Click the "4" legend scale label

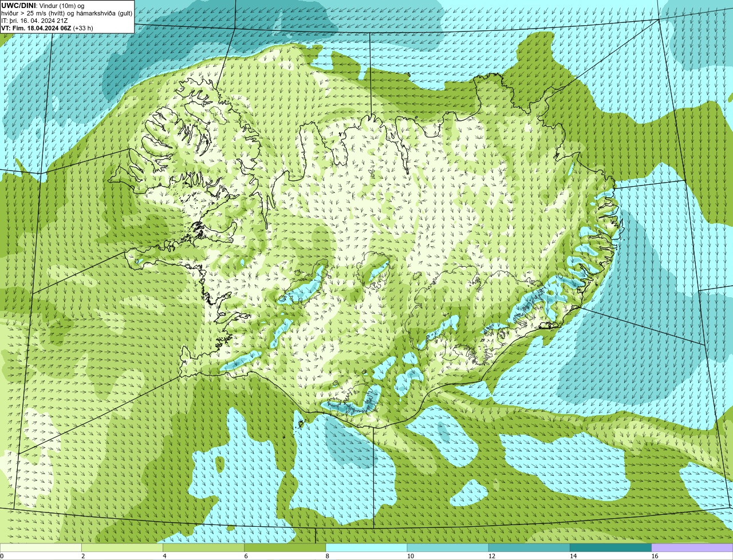164,556
